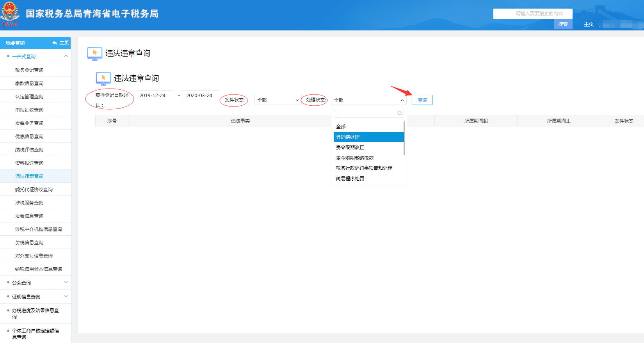This screenshot has width=644, height=343.
Task: Click the 所属期间起 column header
Action: (476, 121)
